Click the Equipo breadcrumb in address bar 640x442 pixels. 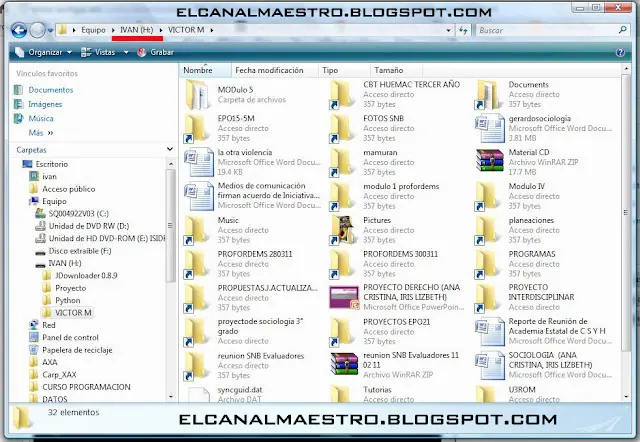[93, 30]
